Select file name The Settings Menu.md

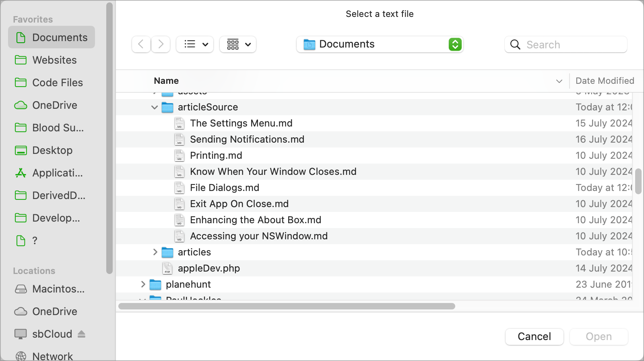coord(241,123)
